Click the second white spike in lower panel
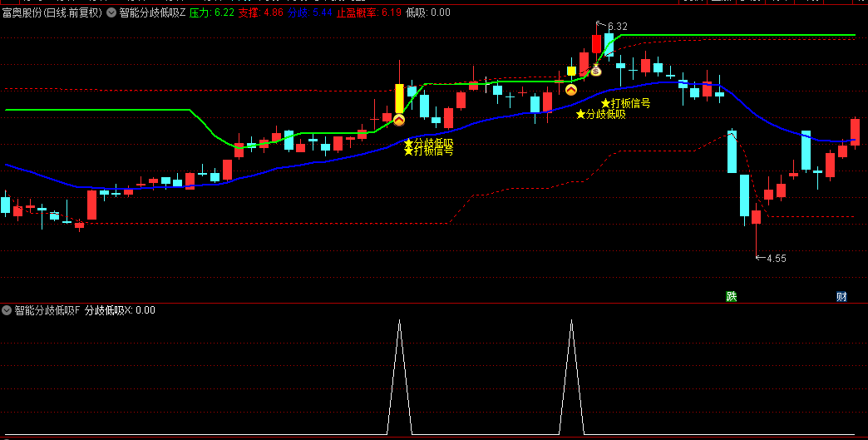The image size is (868, 440). [x=571, y=377]
